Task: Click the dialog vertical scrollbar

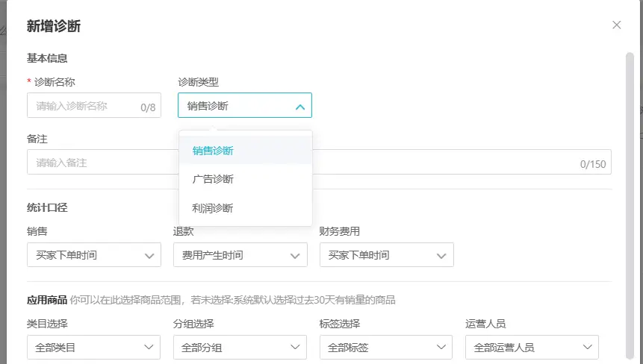Action: [630, 206]
